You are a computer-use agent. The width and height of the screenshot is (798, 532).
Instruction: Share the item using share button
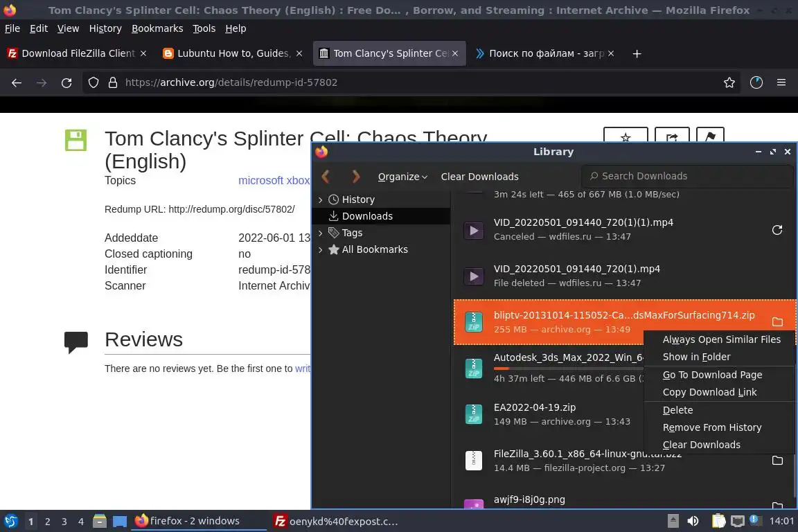(x=672, y=135)
